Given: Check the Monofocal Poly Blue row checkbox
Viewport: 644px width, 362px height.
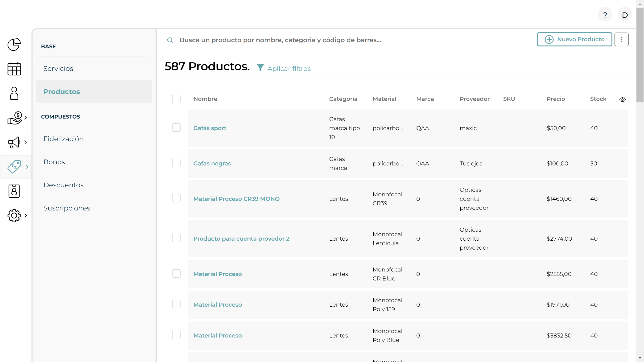Looking at the screenshot, I should 176,335.
